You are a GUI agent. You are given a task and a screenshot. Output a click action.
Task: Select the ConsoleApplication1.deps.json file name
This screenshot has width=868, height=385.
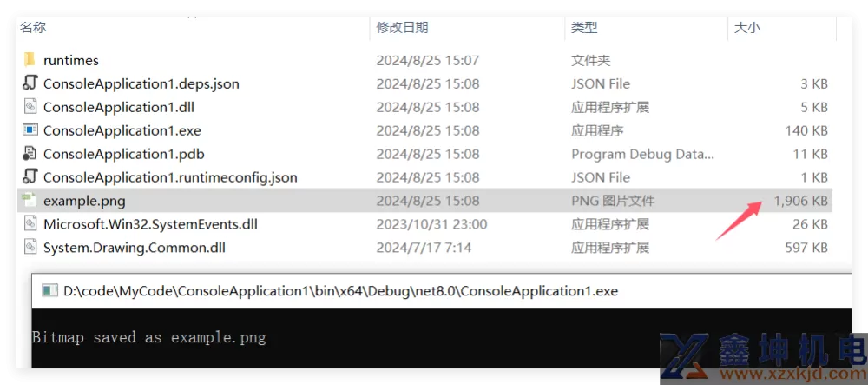coord(141,84)
